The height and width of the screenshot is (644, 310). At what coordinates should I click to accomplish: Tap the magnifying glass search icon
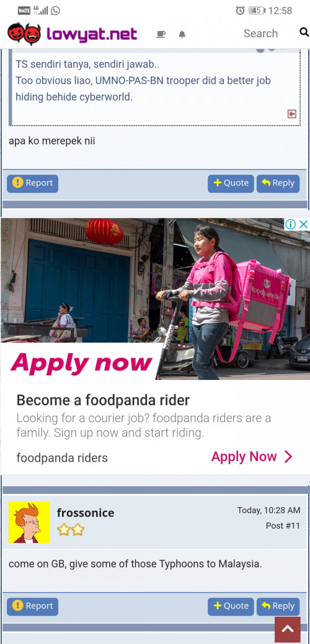click(304, 32)
